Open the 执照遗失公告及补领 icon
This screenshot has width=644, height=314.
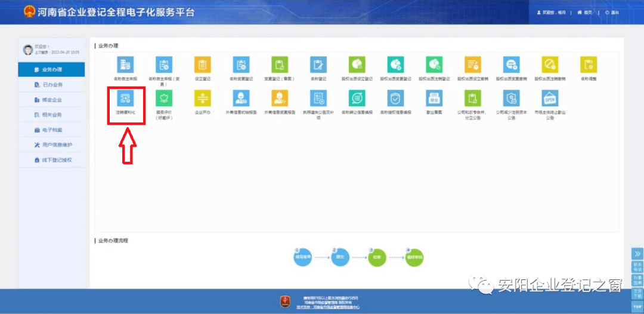pos(318,98)
